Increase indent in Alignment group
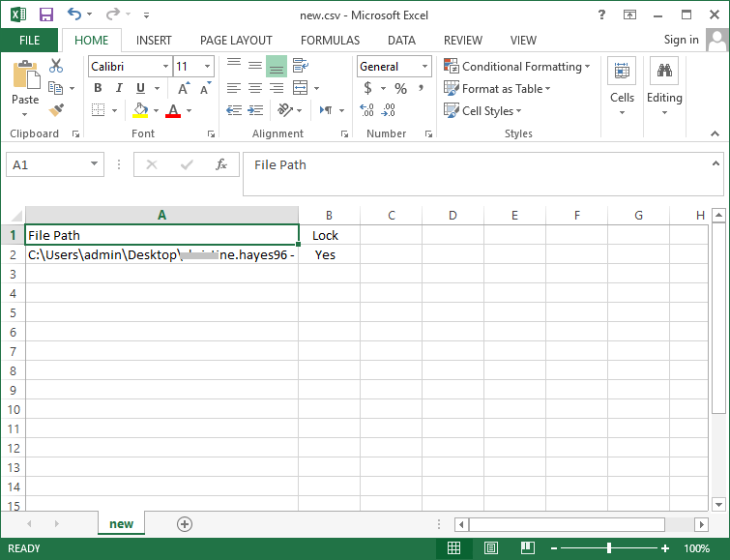 click(x=255, y=110)
